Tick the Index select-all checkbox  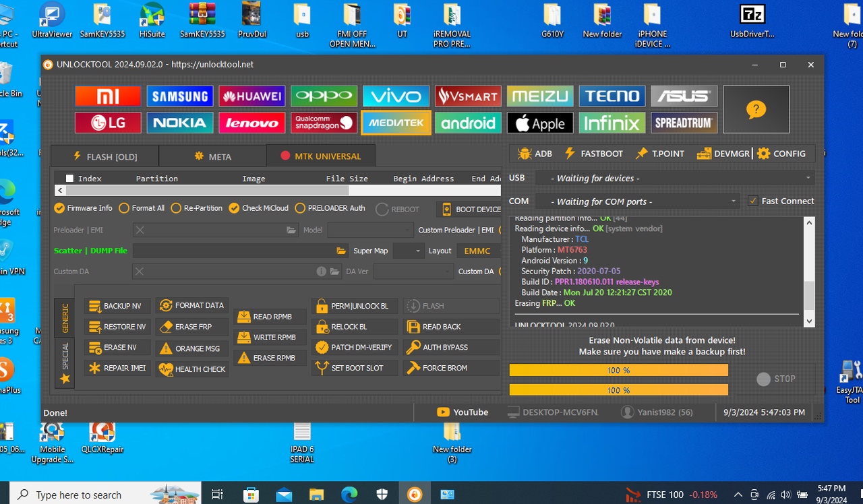click(69, 179)
